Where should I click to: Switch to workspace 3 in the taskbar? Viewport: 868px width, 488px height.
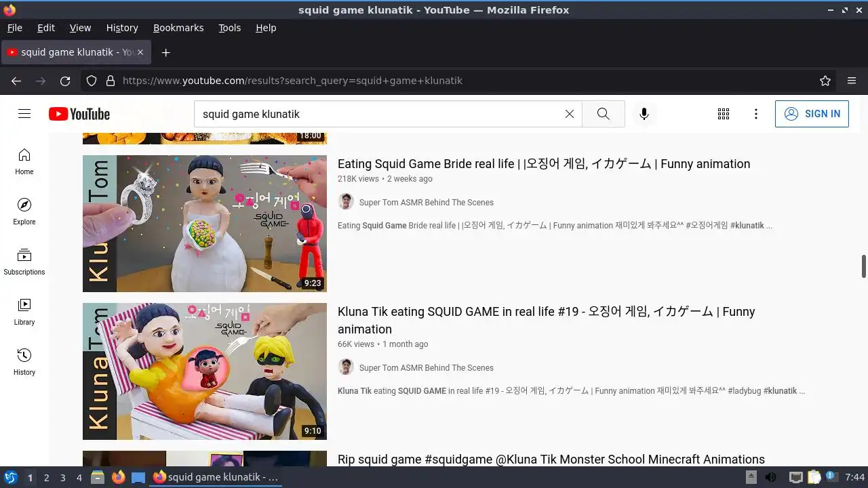[62, 477]
